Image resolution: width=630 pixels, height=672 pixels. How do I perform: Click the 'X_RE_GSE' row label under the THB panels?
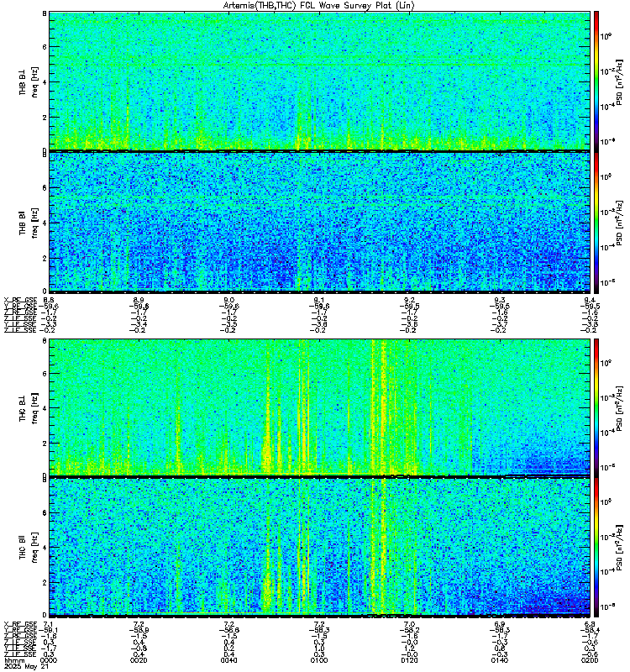click(20, 300)
